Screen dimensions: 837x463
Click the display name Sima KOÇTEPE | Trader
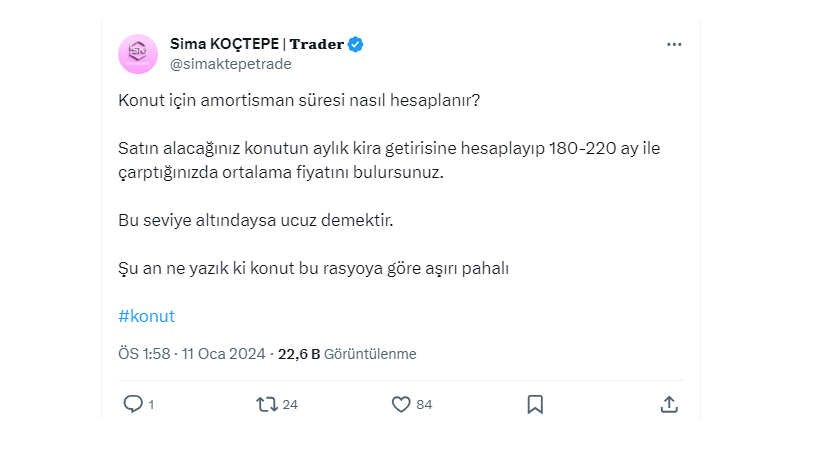tap(256, 44)
